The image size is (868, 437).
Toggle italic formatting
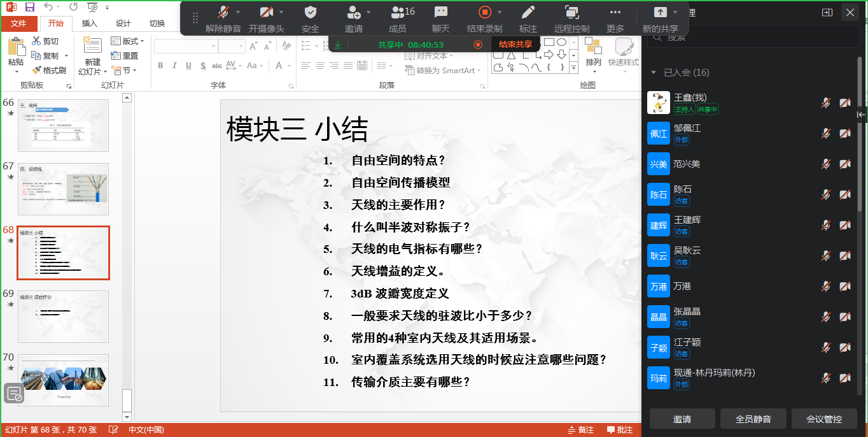(x=174, y=66)
